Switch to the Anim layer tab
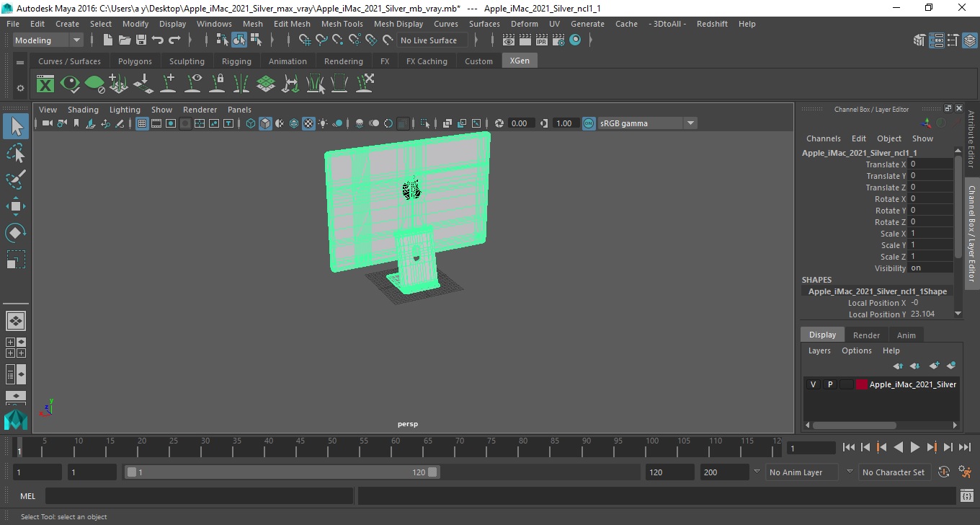 (x=906, y=335)
